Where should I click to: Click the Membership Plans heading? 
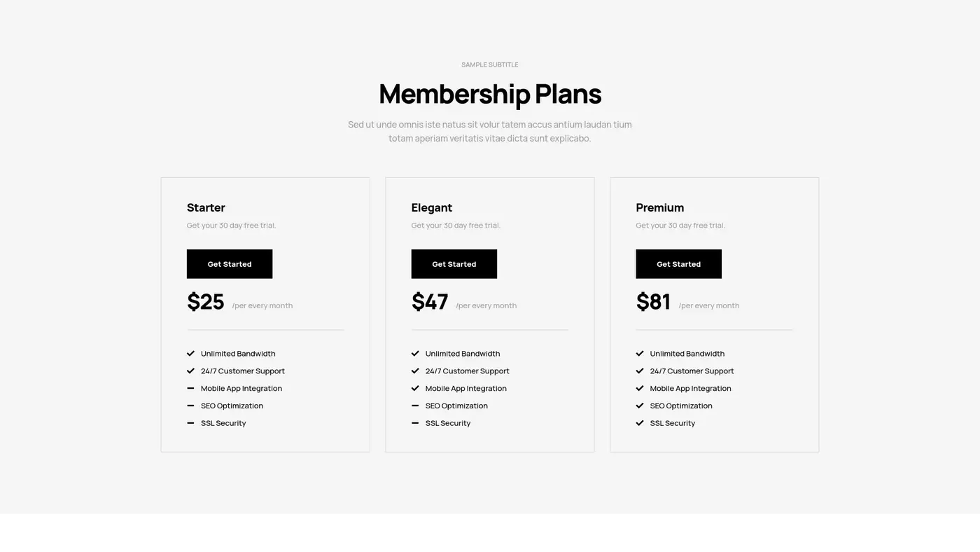pyautogui.click(x=489, y=94)
